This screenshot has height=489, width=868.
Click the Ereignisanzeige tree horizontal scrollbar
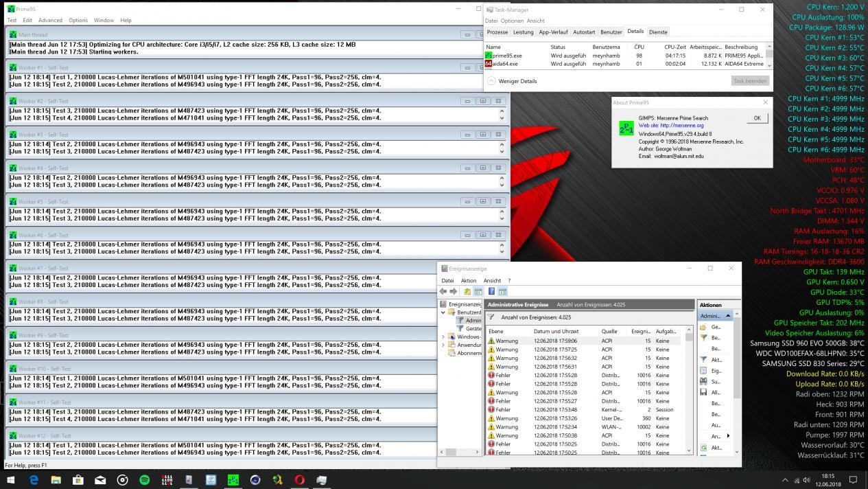(459, 452)
